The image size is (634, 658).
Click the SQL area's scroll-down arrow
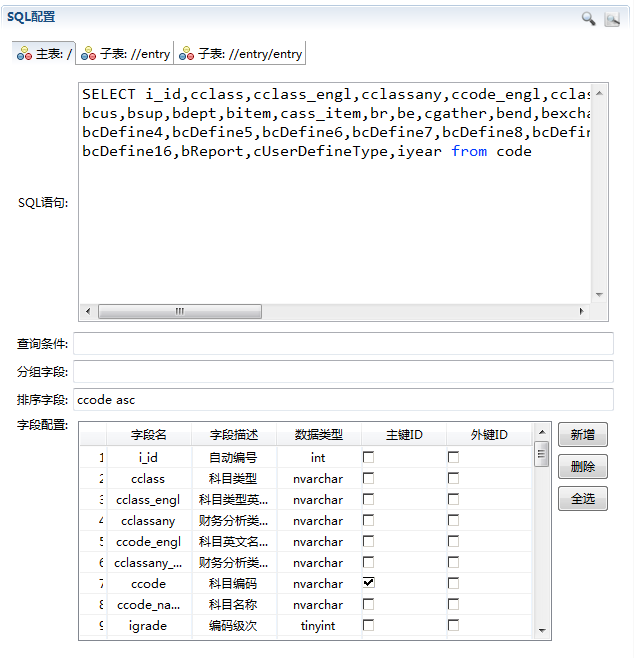599,295
